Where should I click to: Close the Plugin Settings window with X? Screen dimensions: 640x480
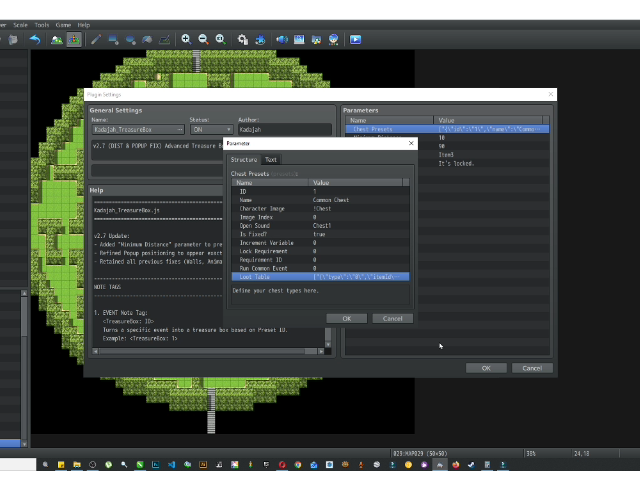[x=551, y=94]
